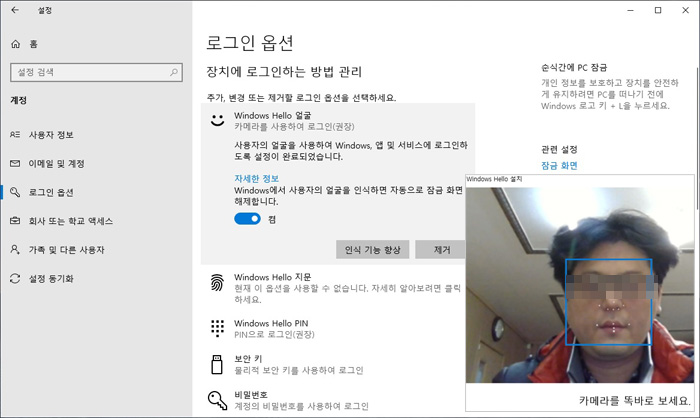
Task: Click the Windows Hello 설치 window title
Action: (x=494, y=179)
